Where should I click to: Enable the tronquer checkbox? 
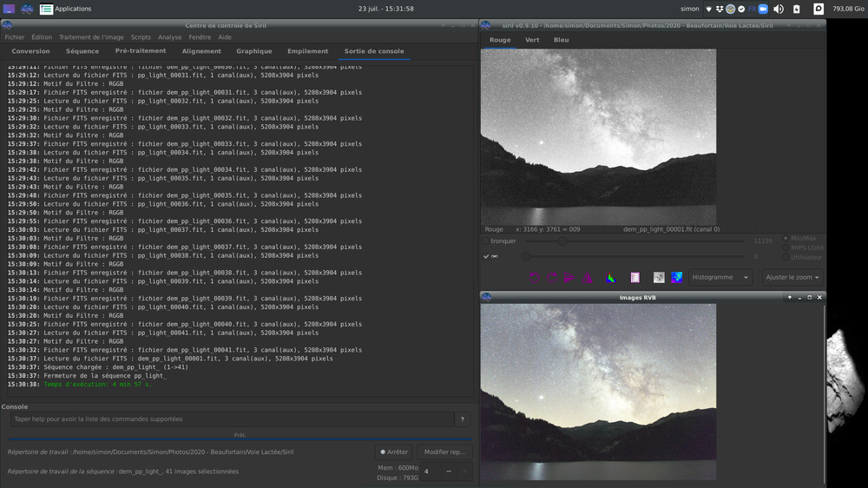[x=486, y=241]
